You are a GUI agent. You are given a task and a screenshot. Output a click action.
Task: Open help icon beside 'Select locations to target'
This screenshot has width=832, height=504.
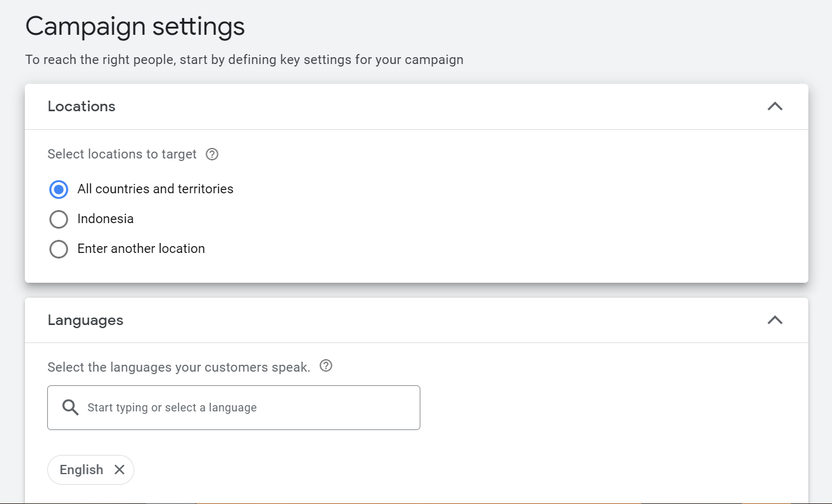coord(212,154)
